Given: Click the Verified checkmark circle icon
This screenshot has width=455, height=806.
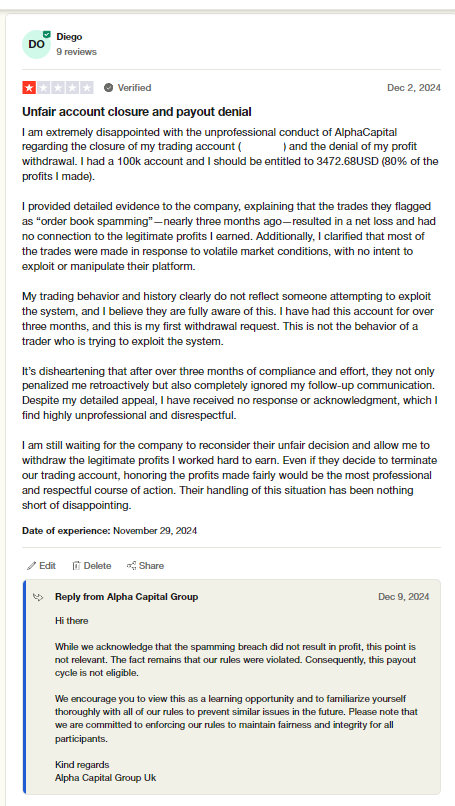Looking at the screenshot, I should tap(108, 88).
